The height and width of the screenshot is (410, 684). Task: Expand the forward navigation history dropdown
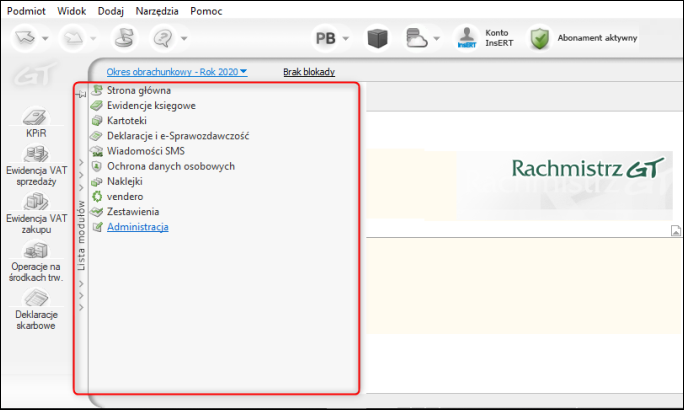click(x=93, y=38)
